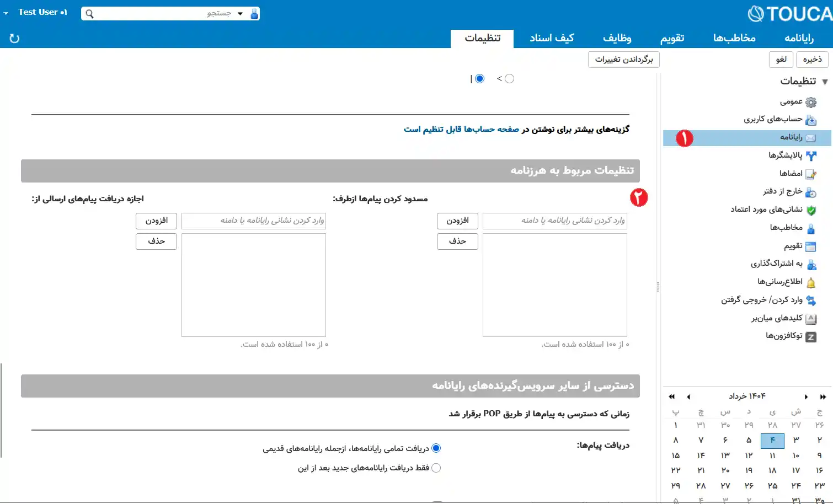The height and width of the screenshot is (504, 833).
Task: Select دریافت تمامی رایانامه‌ها radio option
Action: pyautogui.click(x=436, y=448)
